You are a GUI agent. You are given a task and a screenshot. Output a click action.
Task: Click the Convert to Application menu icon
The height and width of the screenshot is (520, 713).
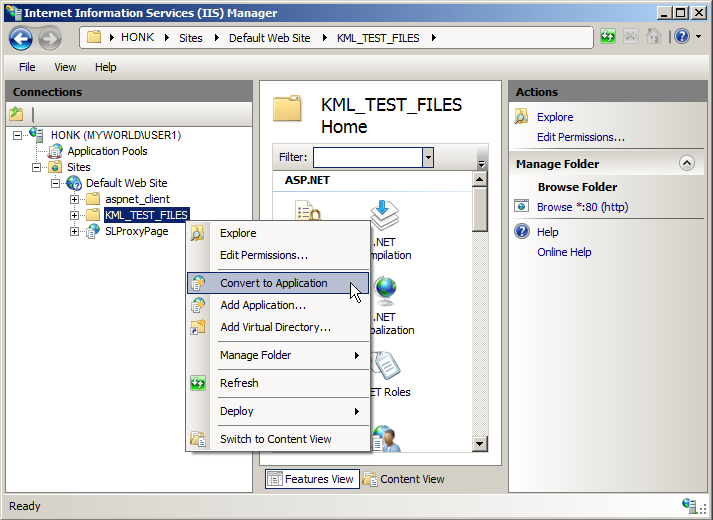click(x=198, y=283)
